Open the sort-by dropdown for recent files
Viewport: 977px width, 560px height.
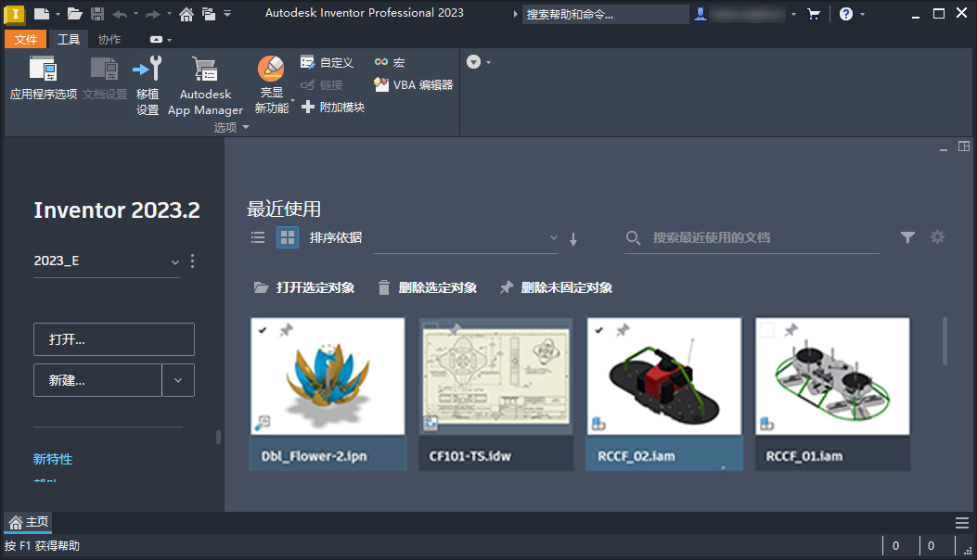click(x=553, y=238)
